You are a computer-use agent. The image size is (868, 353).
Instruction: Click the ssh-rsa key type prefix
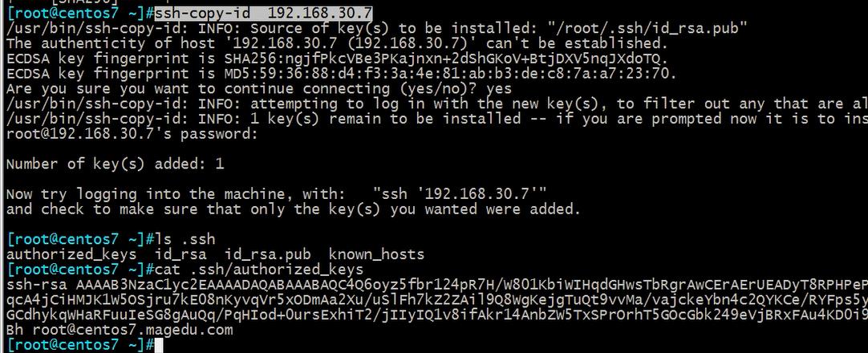point(37,284)
